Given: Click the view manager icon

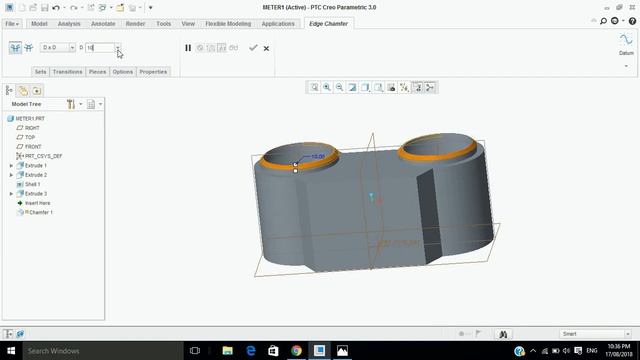Looking at the screenshot, I should (391, 87).
